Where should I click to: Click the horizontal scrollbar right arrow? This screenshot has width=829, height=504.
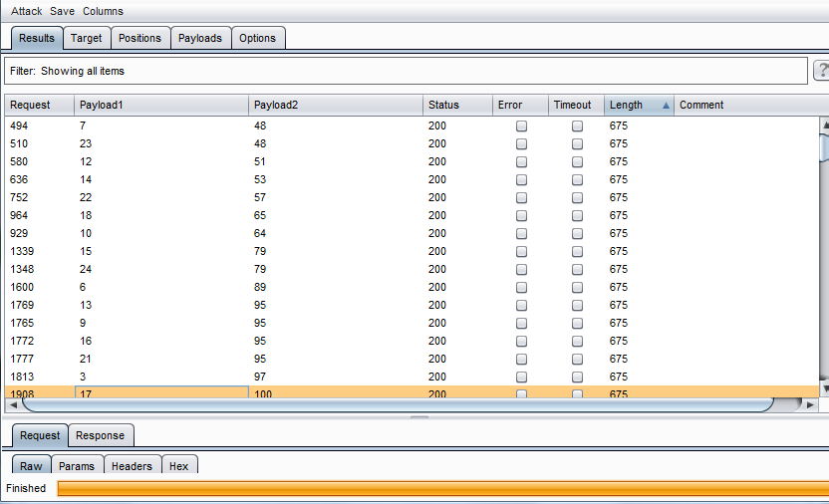click(810, 404)
